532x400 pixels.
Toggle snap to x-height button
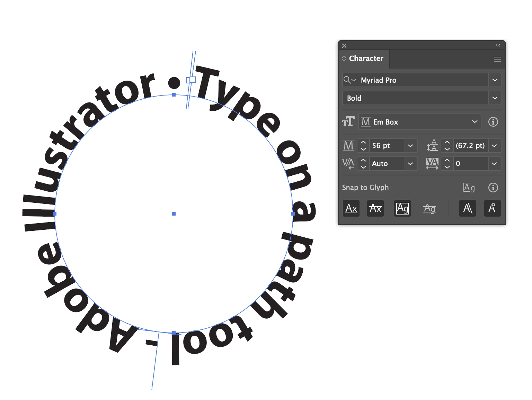(375, 208)
